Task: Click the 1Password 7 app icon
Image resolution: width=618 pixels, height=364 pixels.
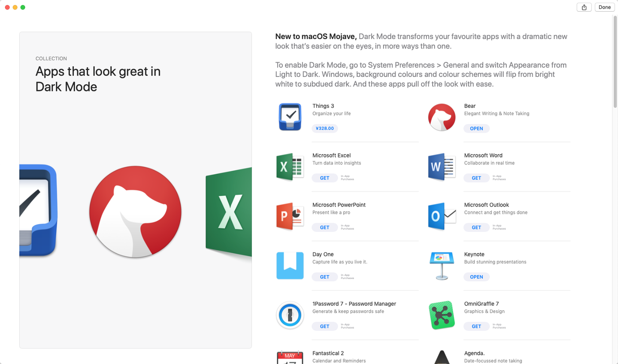Action: (x=290, y=315)
